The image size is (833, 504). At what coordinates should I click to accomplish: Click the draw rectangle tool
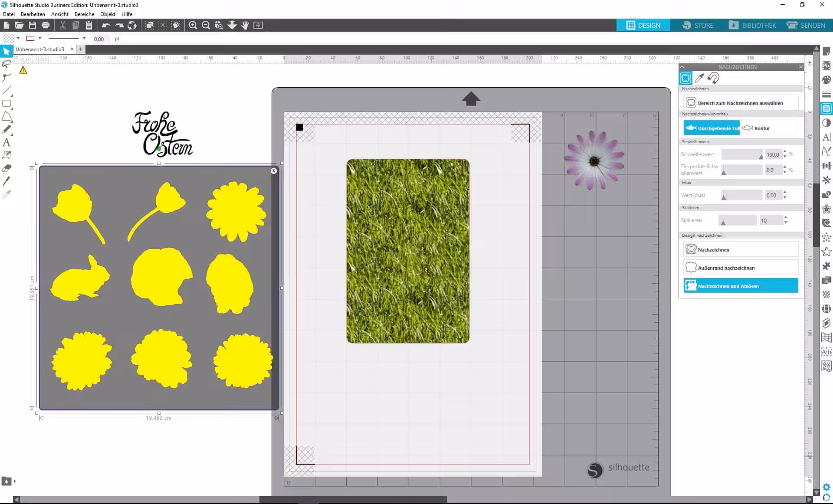pyautogui.click(x=7, y=103)
